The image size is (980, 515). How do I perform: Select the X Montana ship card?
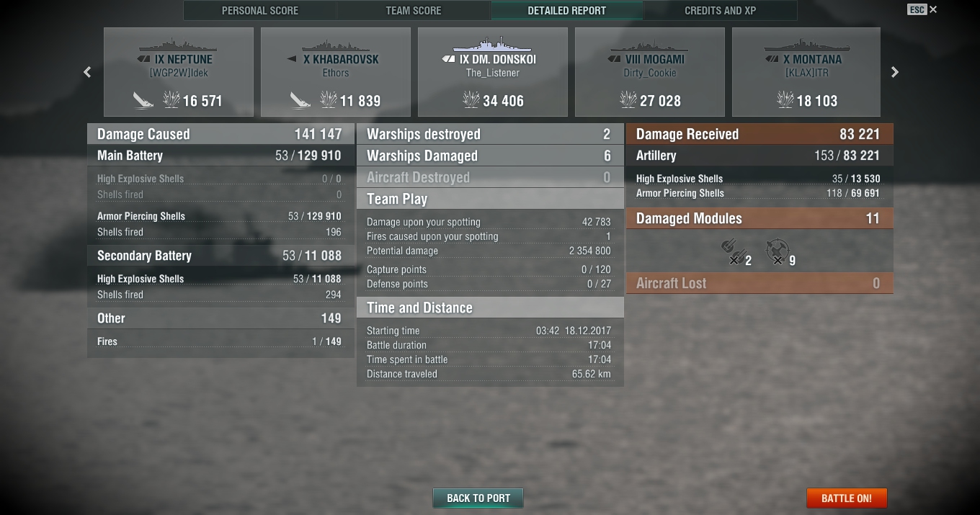tap(806, 72)
